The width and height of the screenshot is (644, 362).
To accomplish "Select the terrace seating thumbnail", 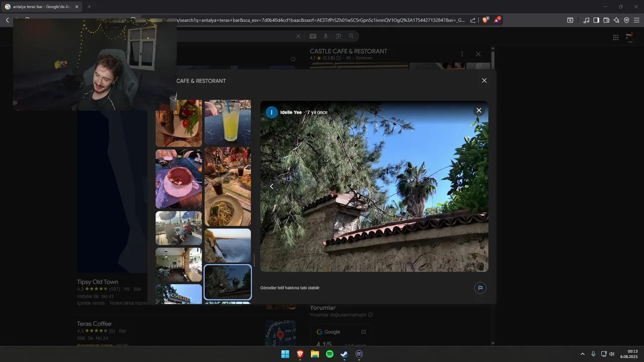I will click(x=179, y=228).
